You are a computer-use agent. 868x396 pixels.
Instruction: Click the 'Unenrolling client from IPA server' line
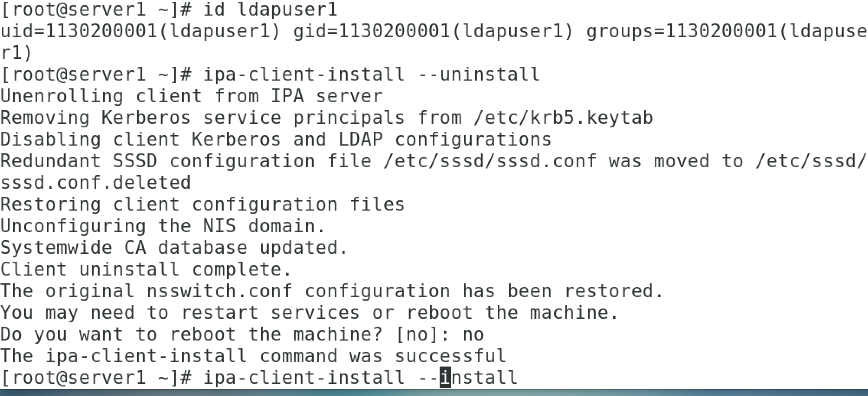pos(192,96)
